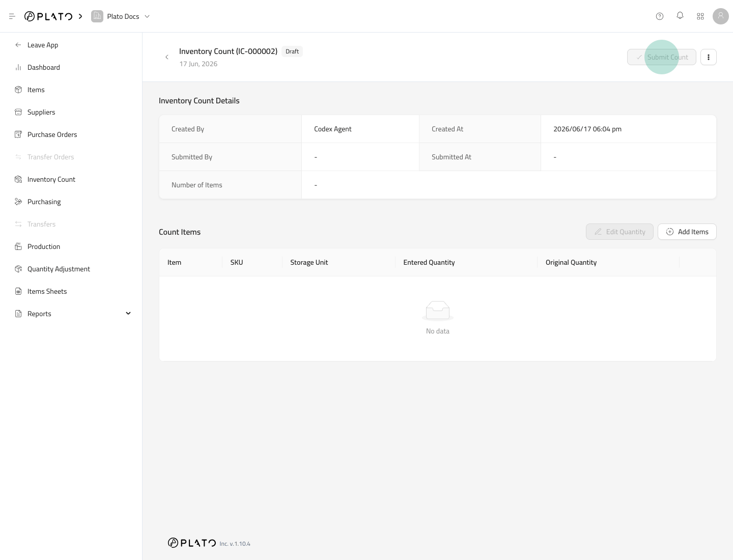
Task: Click the Purchase Orders icon
Action: click(18, 134)
